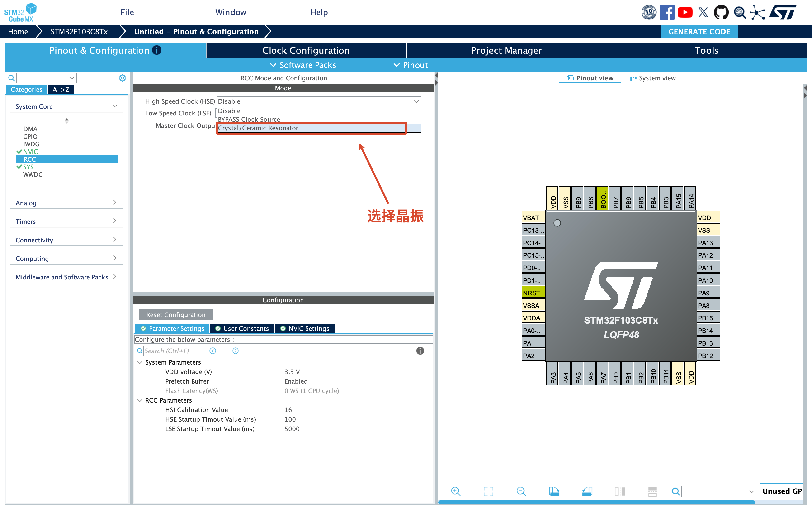Screen dimensions: 812x510
Task: Click the GENERATE CODE button
Action: [x=699, y=31]
